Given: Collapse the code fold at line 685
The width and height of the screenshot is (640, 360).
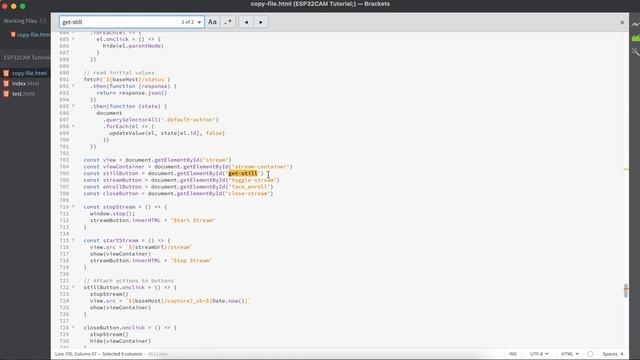Looking at the screenshot, I should point(73,39).
